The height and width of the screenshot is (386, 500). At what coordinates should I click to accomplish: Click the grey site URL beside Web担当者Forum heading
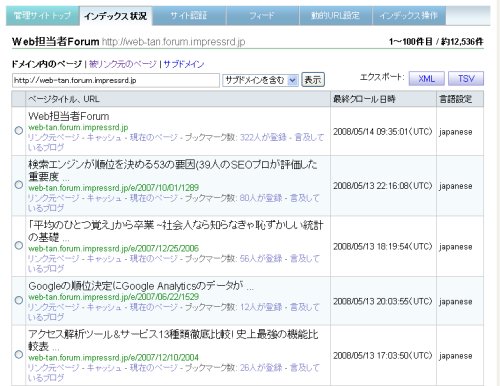173,42
